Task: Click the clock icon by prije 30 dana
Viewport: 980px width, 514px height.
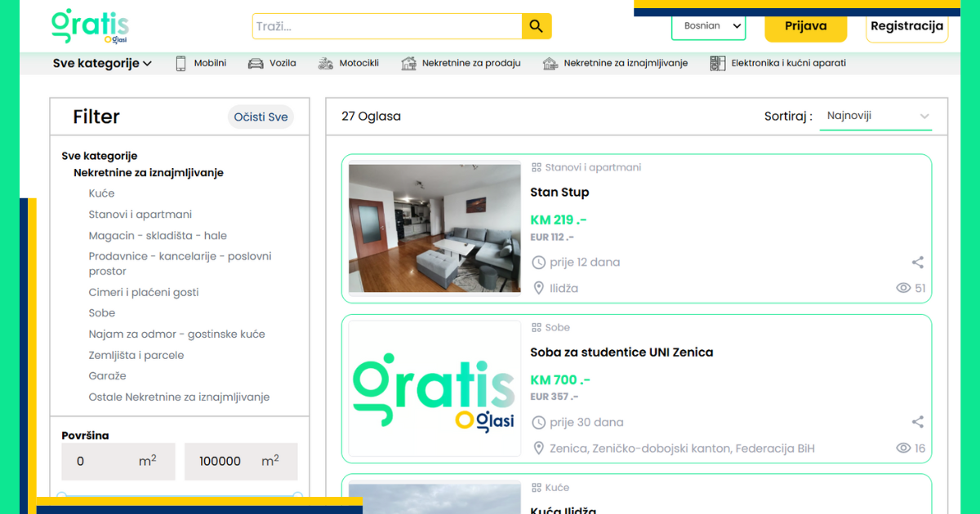Action: (538, 422)
